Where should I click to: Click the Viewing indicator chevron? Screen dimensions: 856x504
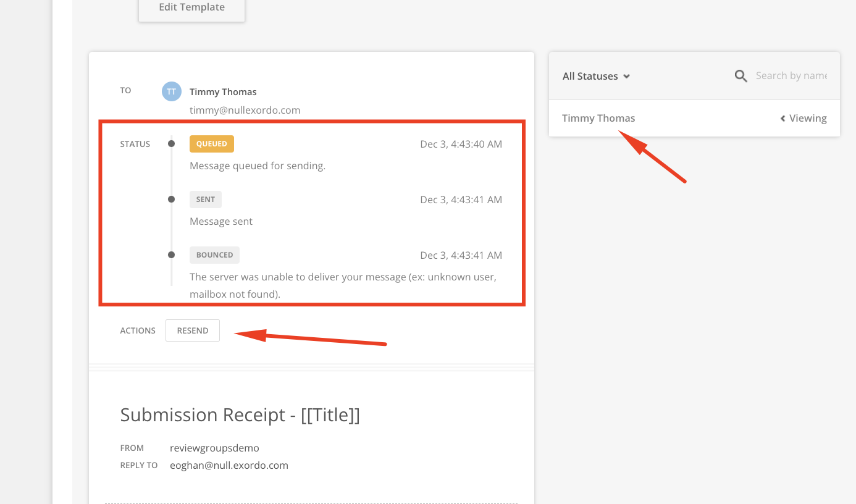point(783,118)
